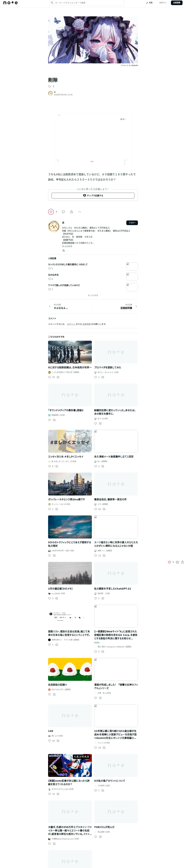
Task: Open article 漫画が完成しました!『復讐の女神ネフィアル』シリーズ
Action: 116,686
